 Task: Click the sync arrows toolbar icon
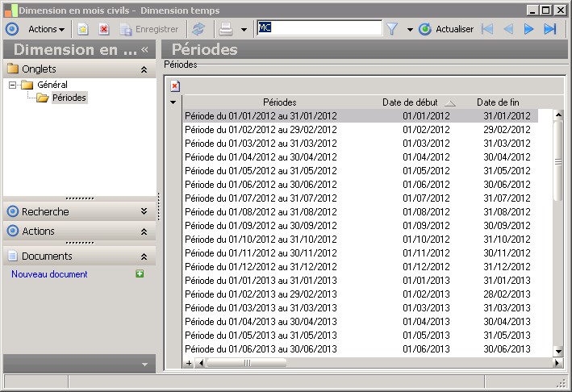coord(198,29)
